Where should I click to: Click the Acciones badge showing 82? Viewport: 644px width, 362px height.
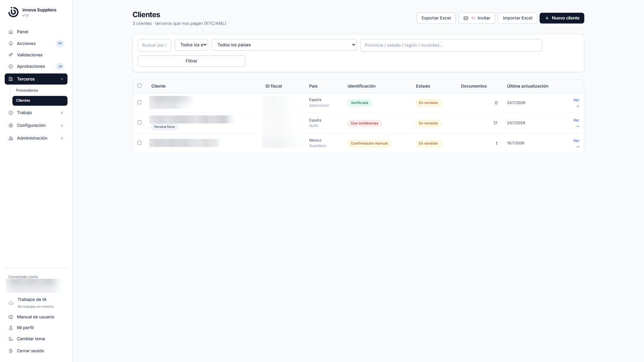[60, 43]
